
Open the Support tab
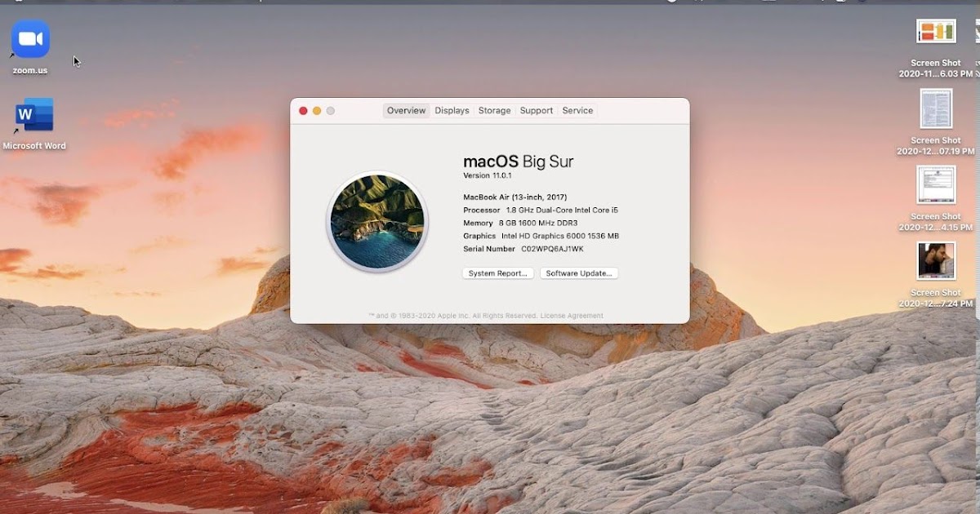[537, 110]
